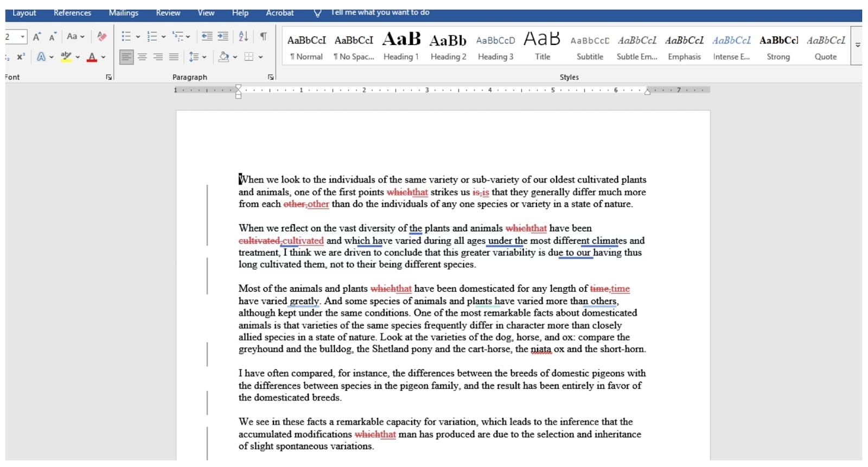Click the Bullets list icon
868x467 pixels.
click(126, 36)
